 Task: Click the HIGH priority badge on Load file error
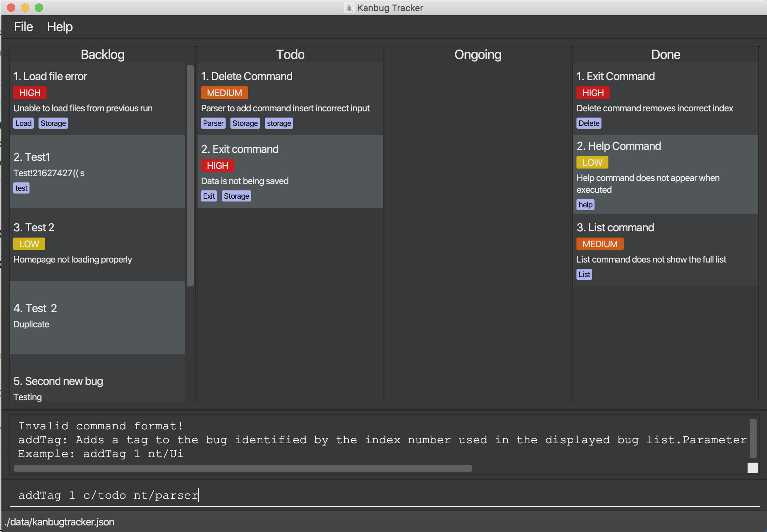30,93
